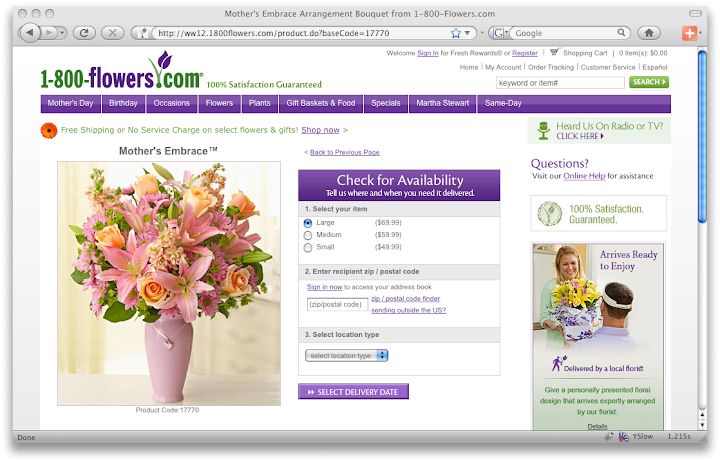Click the Stop loading X button
Screen dimensions: 720x462
pyautogui.click(x=112, y=33)
